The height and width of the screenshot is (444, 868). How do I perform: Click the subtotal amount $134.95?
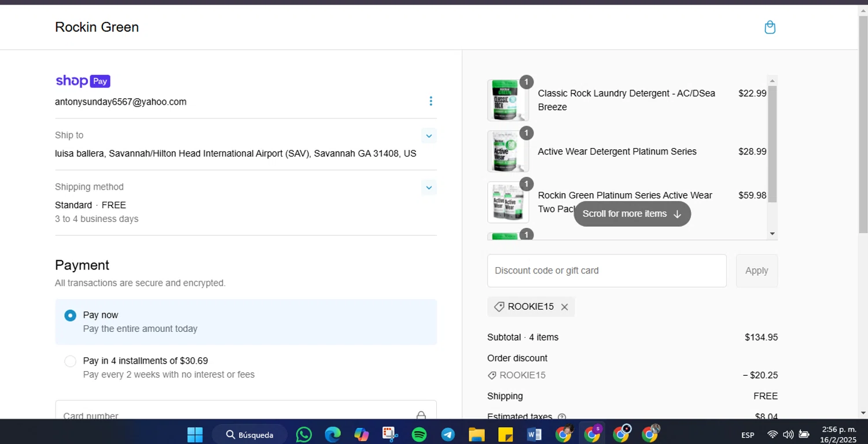(x=761, y=337)
